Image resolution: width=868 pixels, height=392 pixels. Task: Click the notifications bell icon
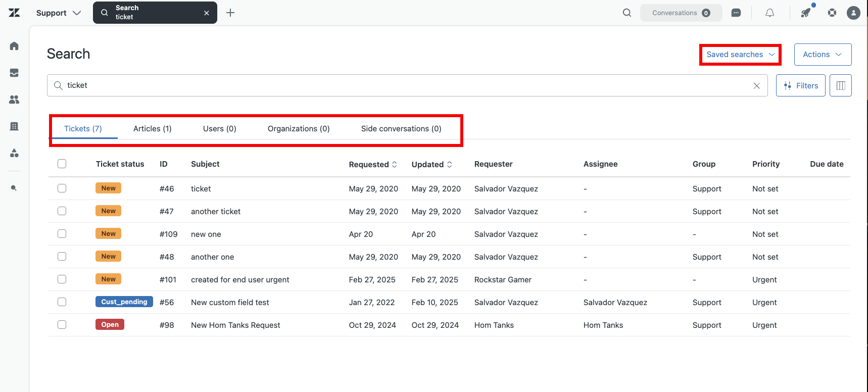pos(769,13)
